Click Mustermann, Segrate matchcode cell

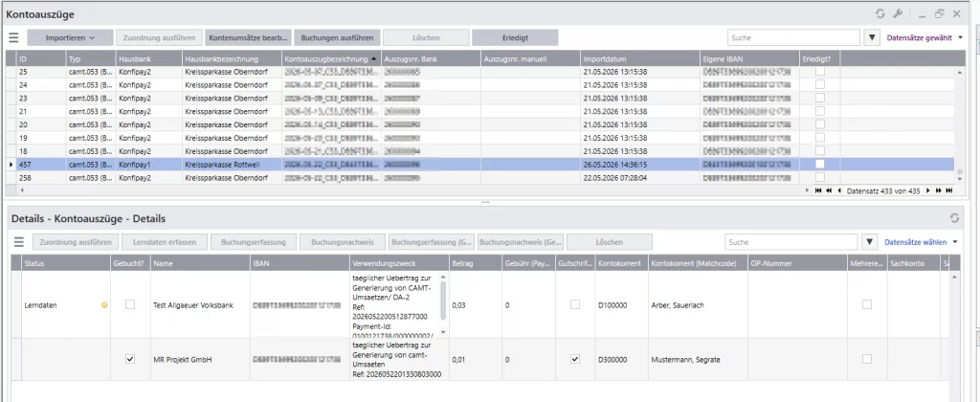pyautogui.click(x=698, y=360)
